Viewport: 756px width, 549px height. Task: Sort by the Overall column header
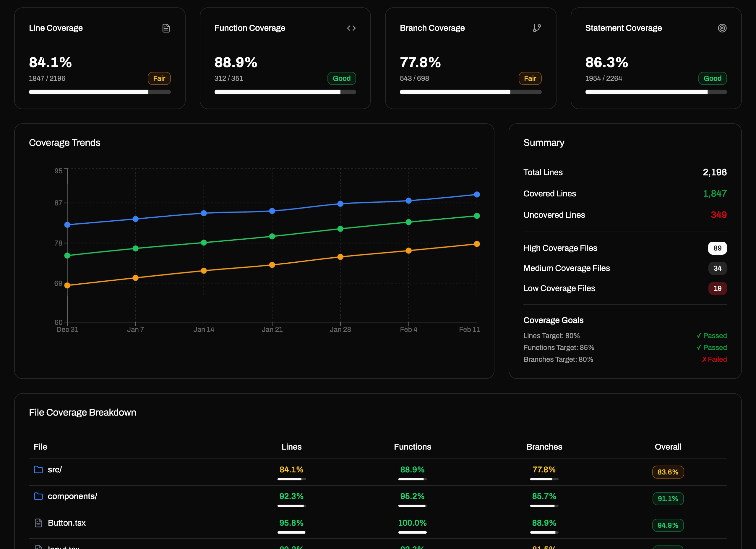(x=668, y=447)
